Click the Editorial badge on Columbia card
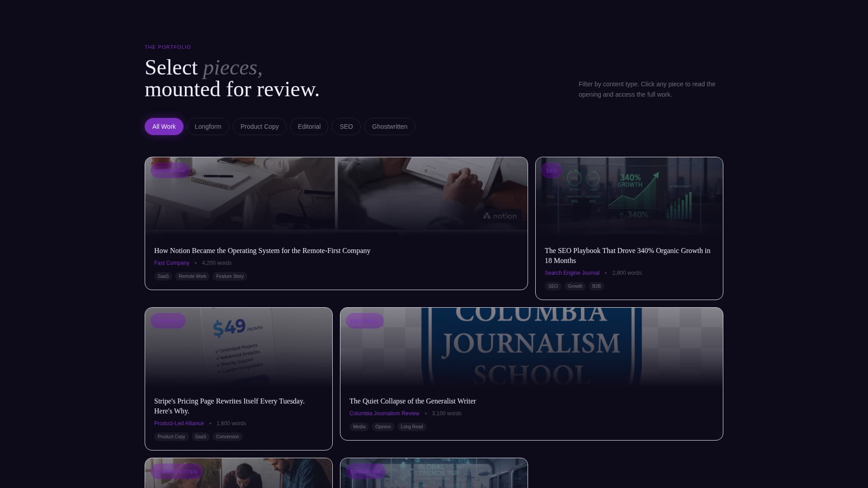868x488 pixels. point(365,321)
